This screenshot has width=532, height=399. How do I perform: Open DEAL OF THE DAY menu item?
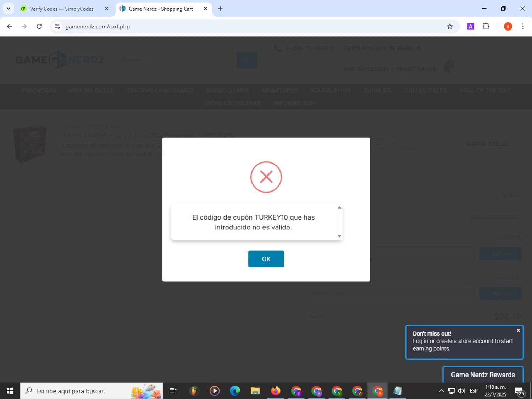pyautogui.click(x=485, y=90)
